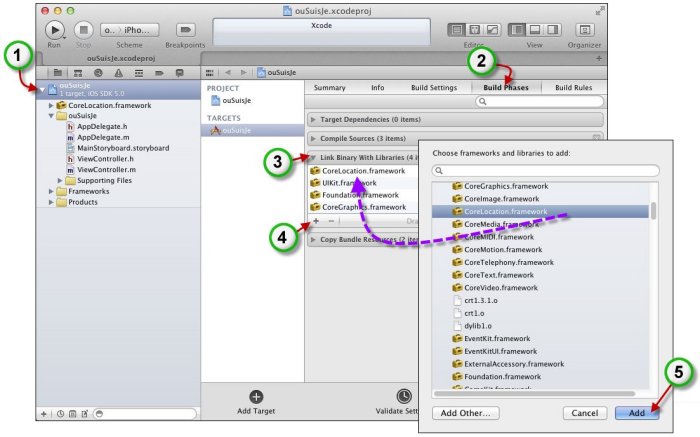The width and height of the screenshot is (700, 437).
Task: Expand the Products group
Action: [x=51, y=202]
